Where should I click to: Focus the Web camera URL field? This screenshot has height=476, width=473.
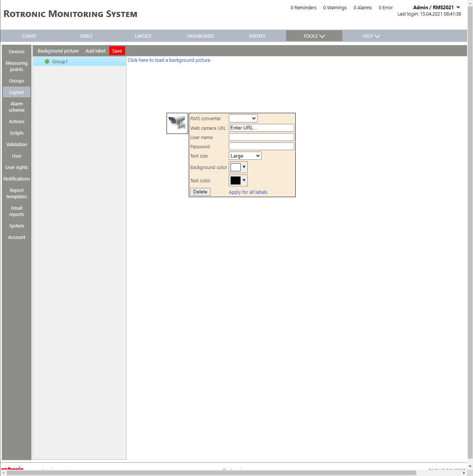point(261,128)
